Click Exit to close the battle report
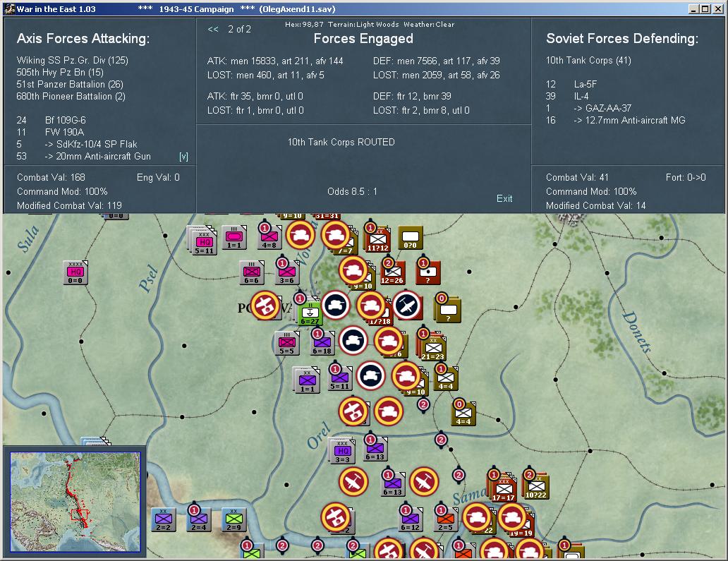 point(504,198)
